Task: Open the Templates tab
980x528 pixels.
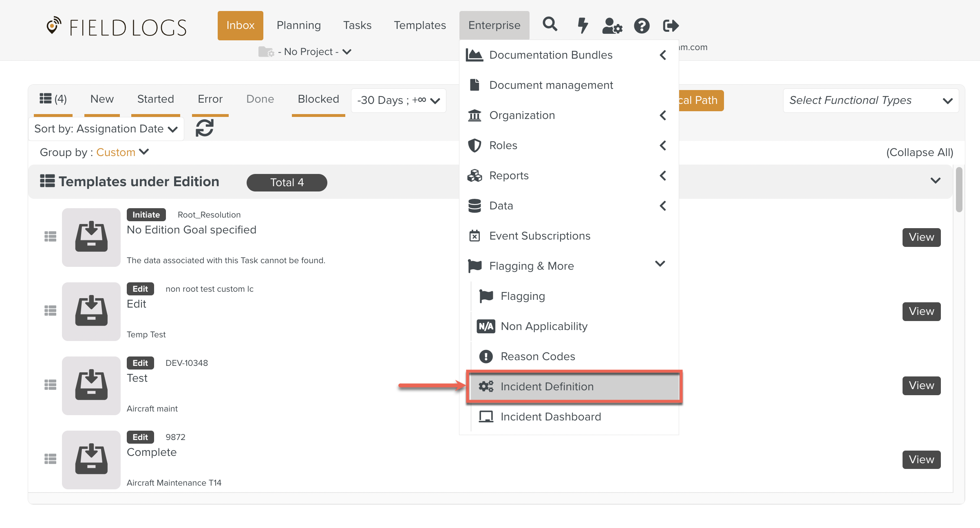Action: tap(419, 25)
